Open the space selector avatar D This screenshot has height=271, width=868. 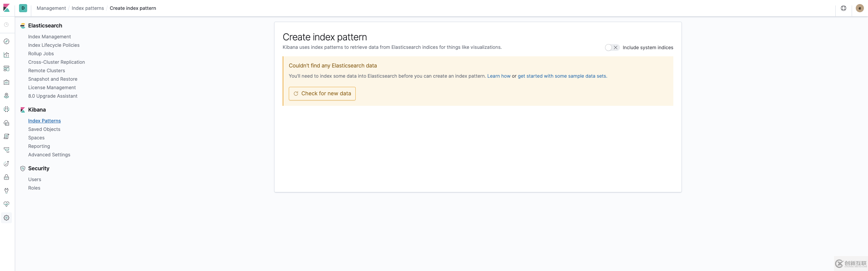23,8
